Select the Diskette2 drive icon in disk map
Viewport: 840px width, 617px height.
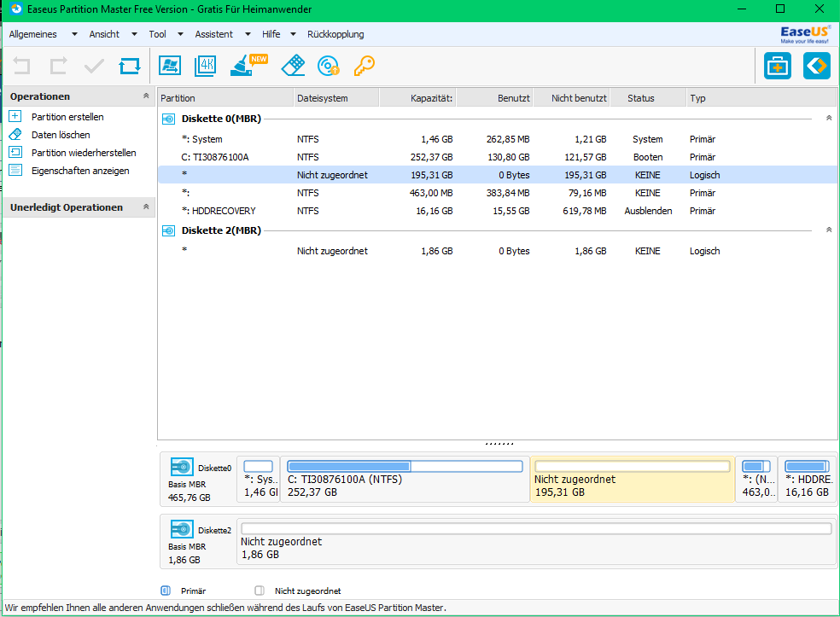(x=182, y=529)
